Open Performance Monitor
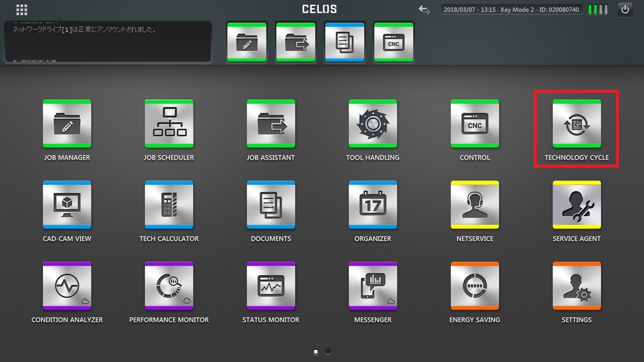644x362 pixels. tap(169, 286)
